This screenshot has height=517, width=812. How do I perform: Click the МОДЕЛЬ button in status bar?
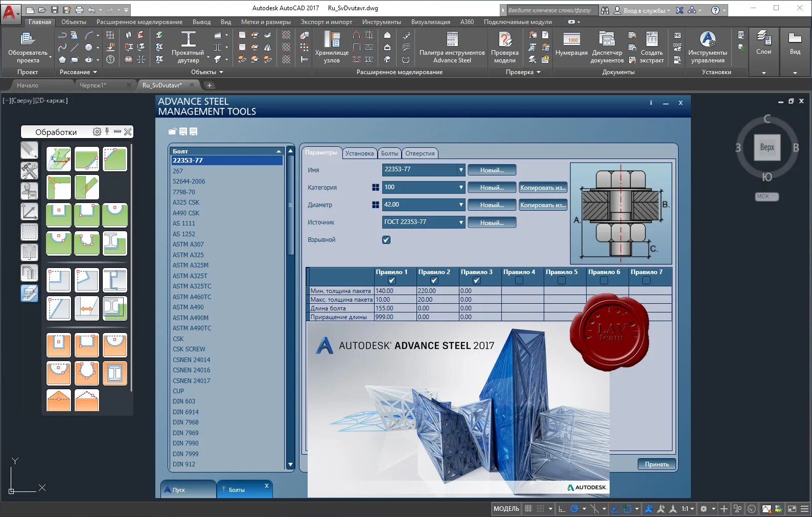pyautogui.click(x=506, y=509)
